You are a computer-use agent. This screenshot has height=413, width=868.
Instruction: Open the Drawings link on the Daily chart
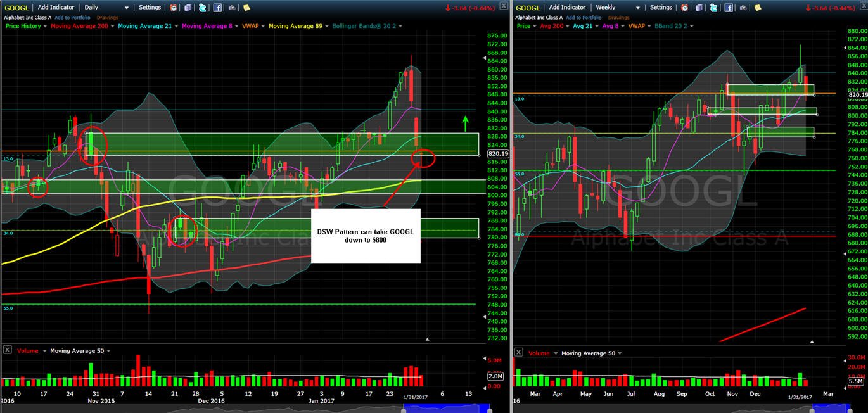click(107, 18)
